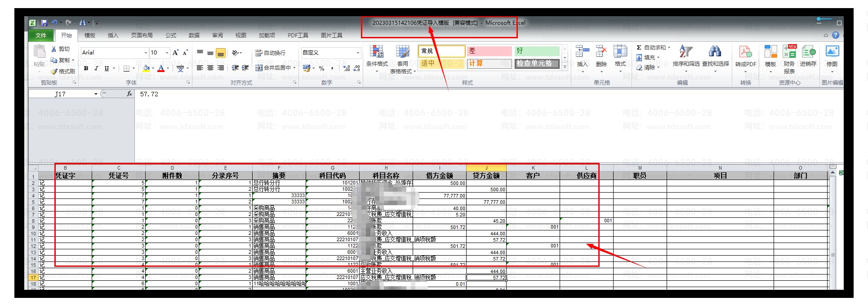Click the Save icon in quick access toolbar
868x306 pixels.
pos(45,22)
